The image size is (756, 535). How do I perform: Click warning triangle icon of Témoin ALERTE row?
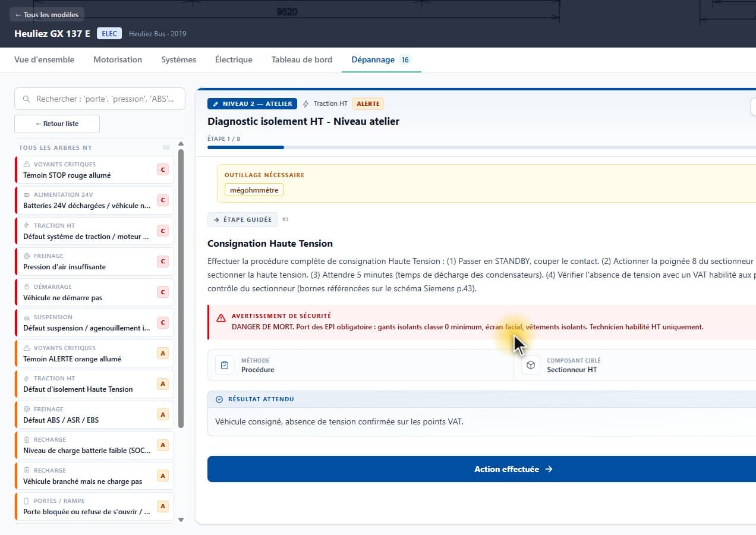click(26, 348)
